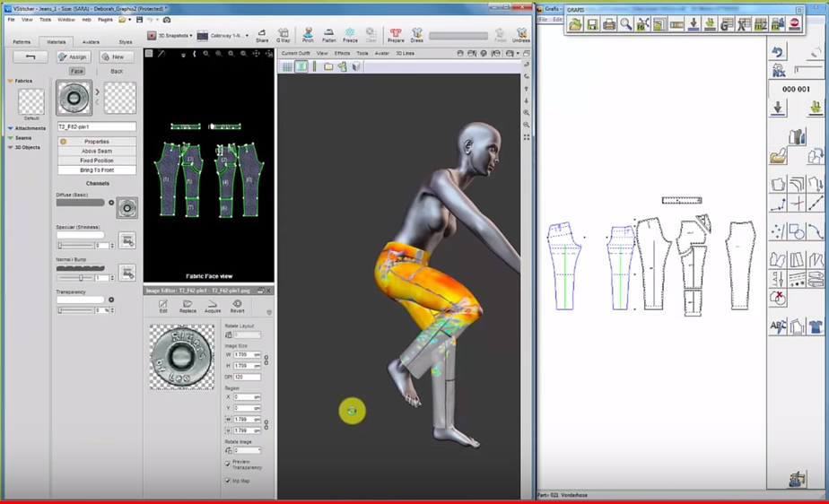
Task: Click the Assign button
Action: point(74,56)
